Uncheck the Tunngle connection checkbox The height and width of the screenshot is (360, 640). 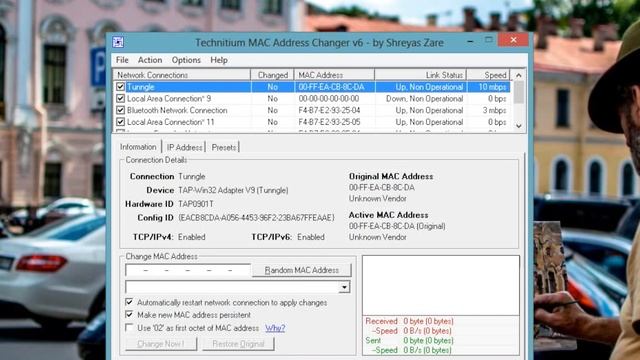click(120, 87)
